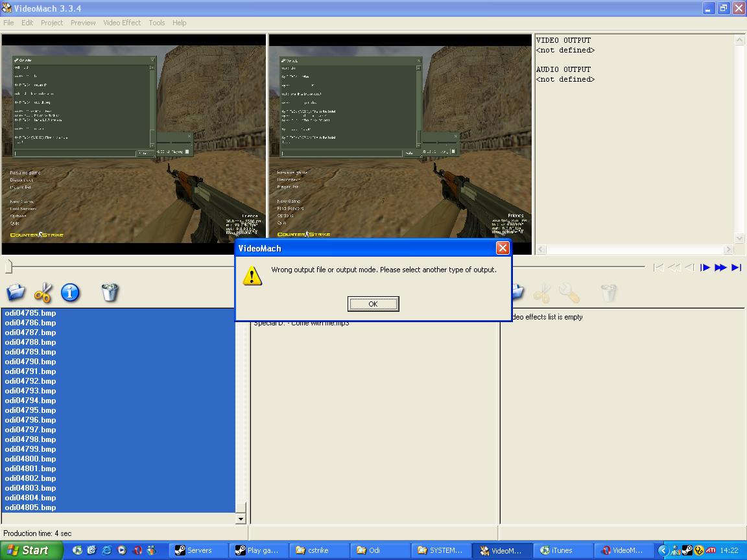Confirm the error dialog with OK
Viewport: 747px width, 560px height.
tap(373, 304)
